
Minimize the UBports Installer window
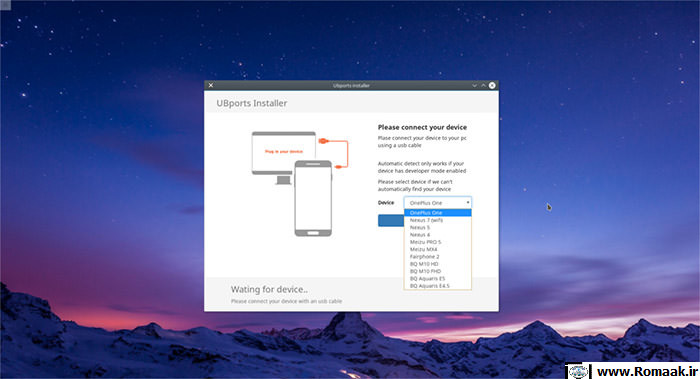pyautogui.click(x=474, y=85)
